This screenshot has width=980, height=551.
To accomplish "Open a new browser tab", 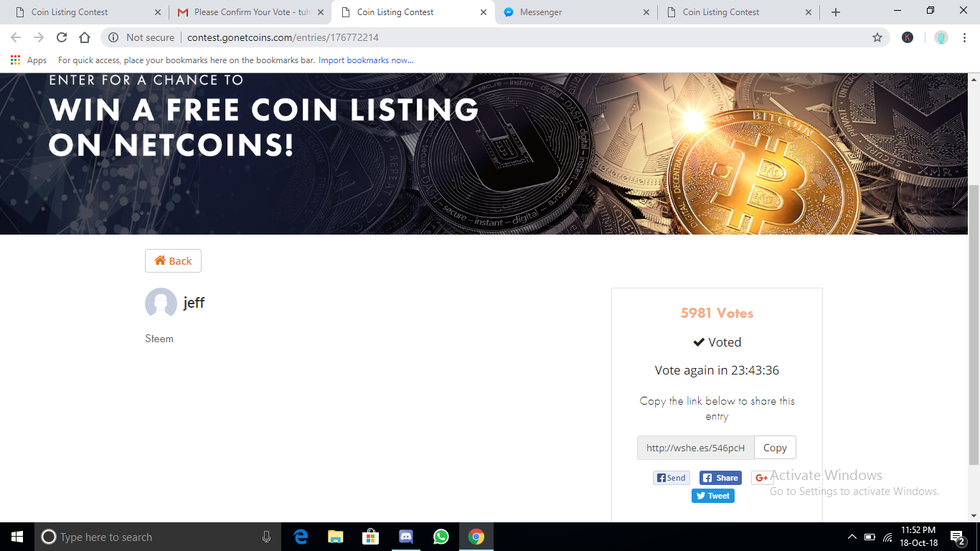I will pyautogui.click(x=836, y=12).
